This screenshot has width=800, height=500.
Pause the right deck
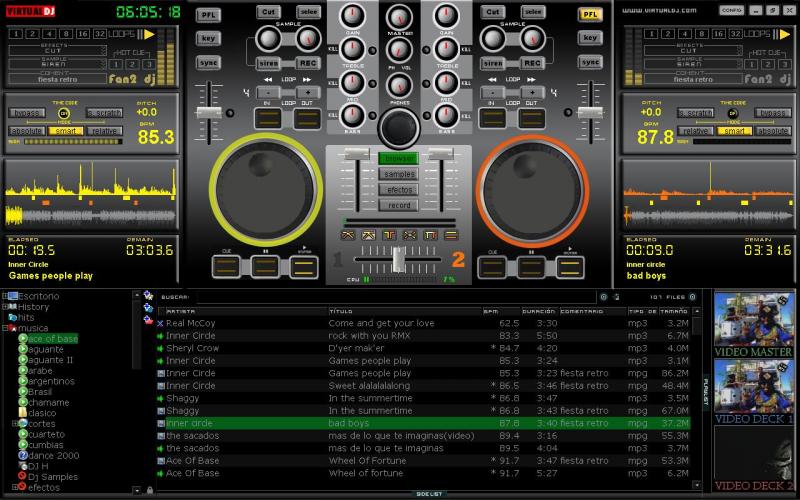click(x=531, y=267)
